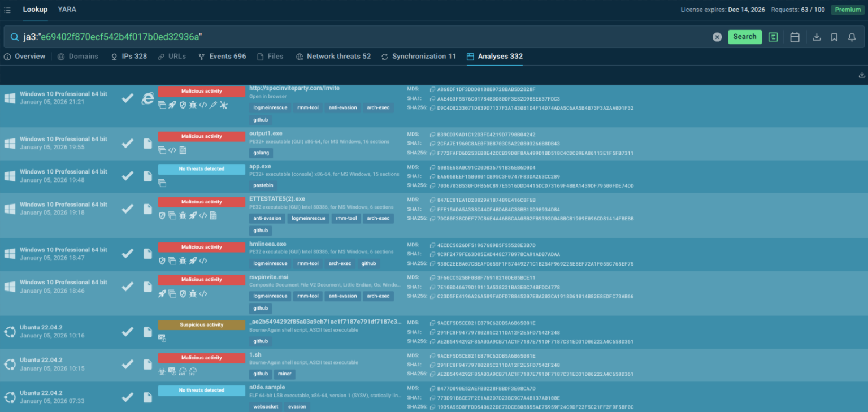Click the Ubuntu logo beside the 1.sh entry

[x=10, y=365]
